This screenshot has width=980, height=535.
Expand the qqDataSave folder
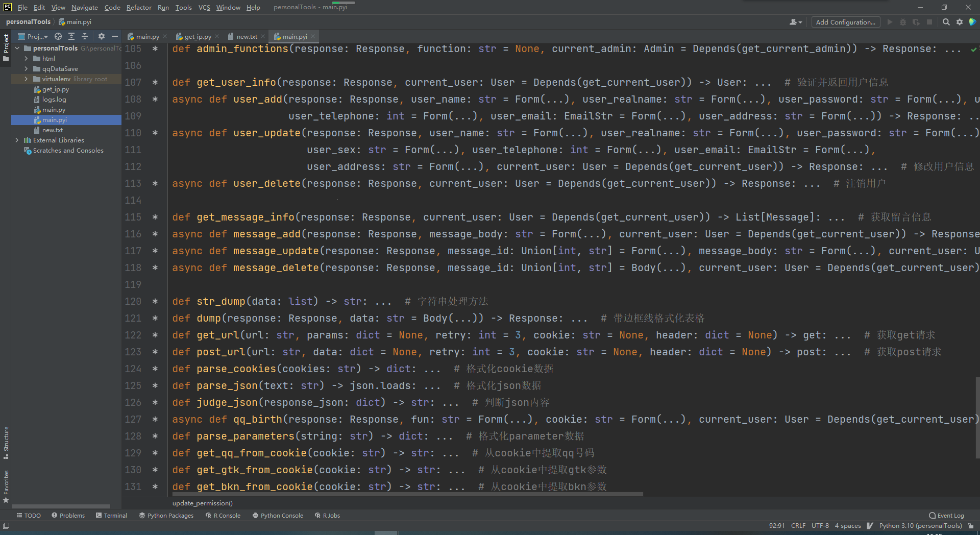coord(26,68)
